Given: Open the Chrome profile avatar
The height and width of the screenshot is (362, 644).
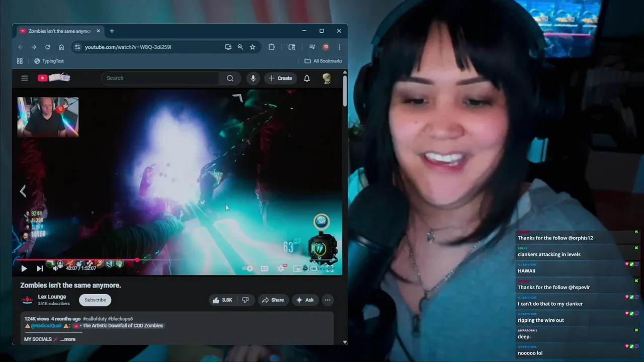Looking at the screenshot, I should 326,47.
